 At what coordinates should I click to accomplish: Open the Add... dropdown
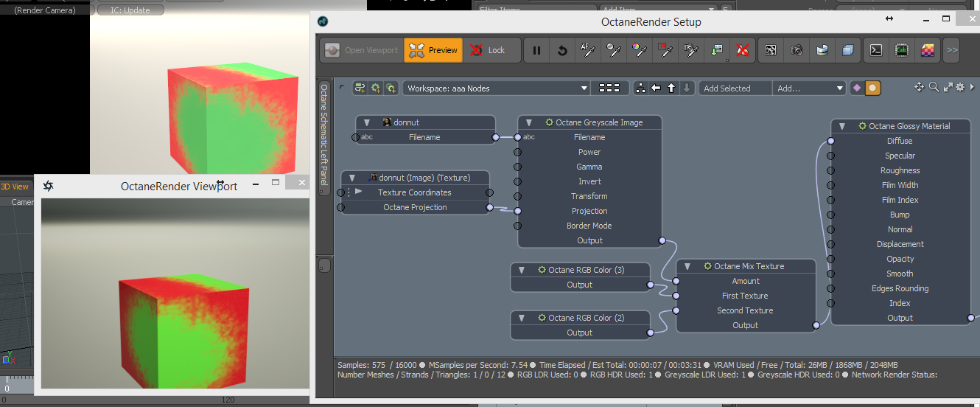pos(809,88)
